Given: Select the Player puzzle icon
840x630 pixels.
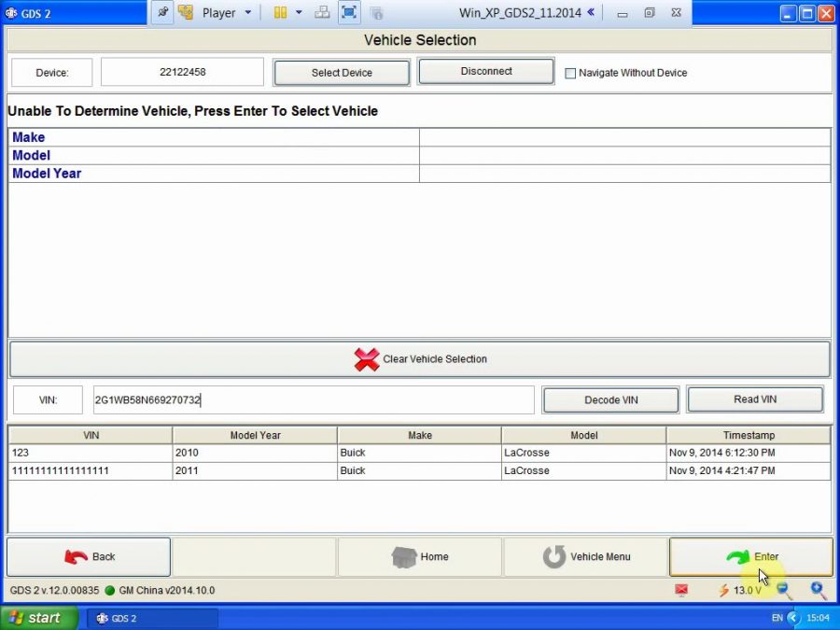Looking at the screenshot, I should 184,12.
